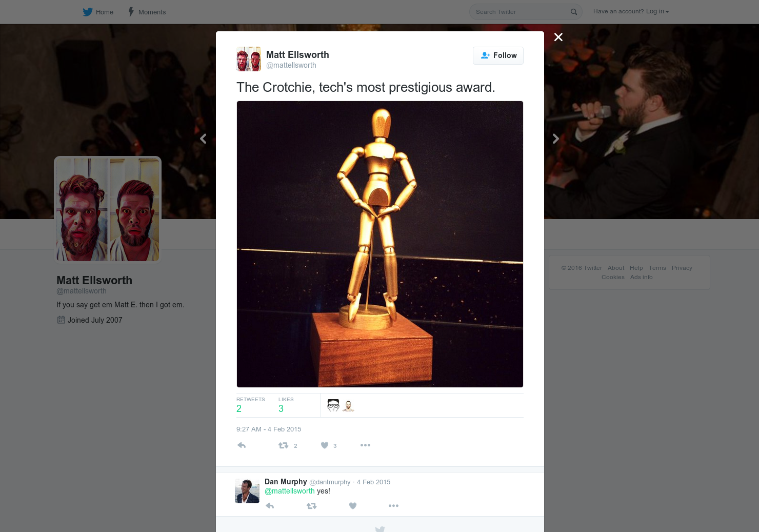Click into the Search Twitter field
The width and height of the screenshot is (759, 532).
(x=521, y=12)
